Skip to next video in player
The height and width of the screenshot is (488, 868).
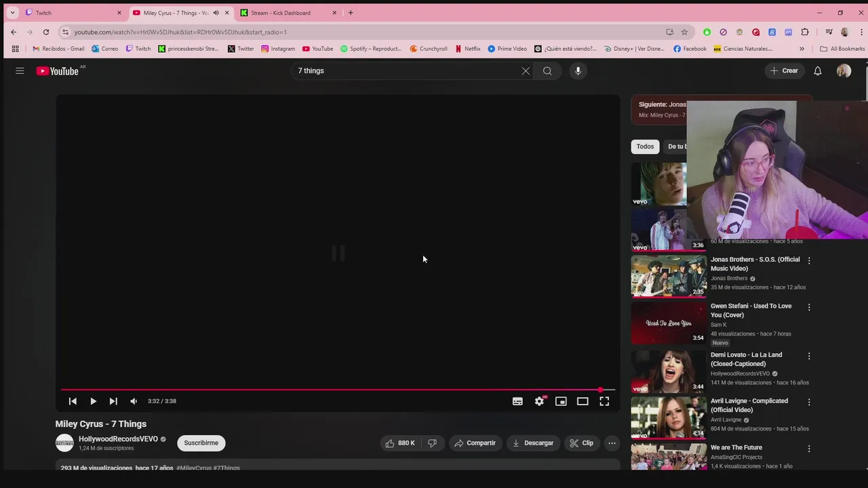click(x=113, y=401)
